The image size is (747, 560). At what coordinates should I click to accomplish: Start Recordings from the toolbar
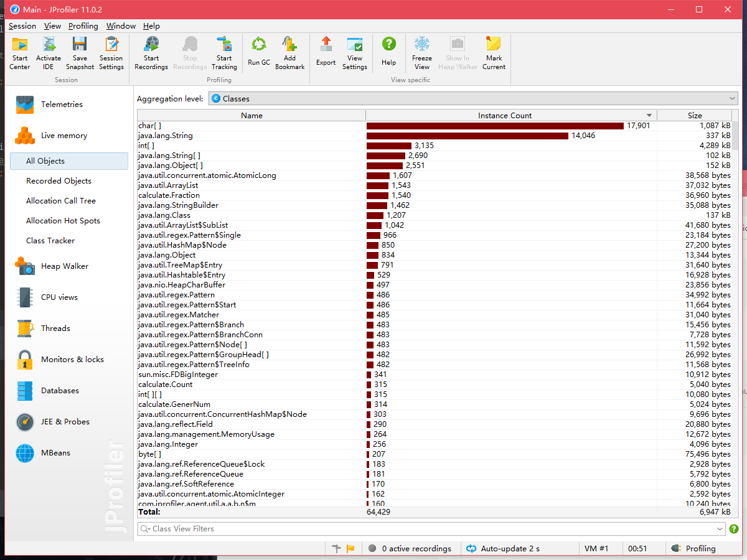[x=151, y=53]
